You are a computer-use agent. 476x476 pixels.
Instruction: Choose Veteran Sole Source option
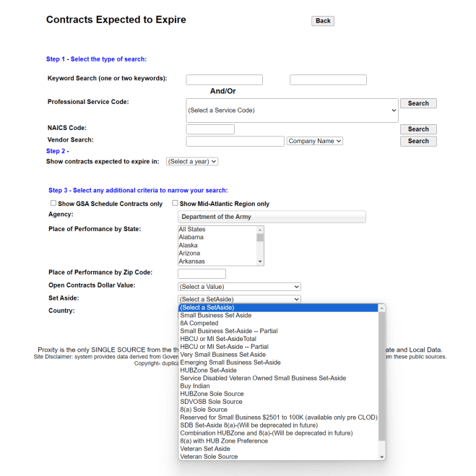278,457
